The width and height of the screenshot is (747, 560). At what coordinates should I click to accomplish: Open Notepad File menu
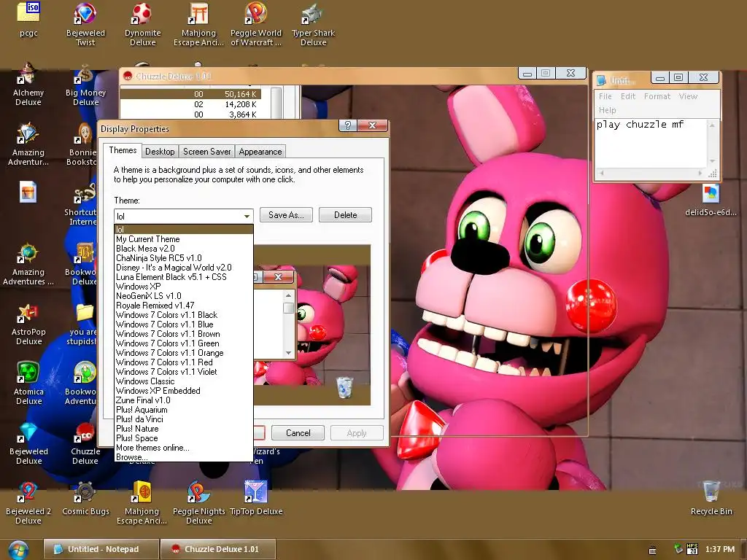coord(605,96)
